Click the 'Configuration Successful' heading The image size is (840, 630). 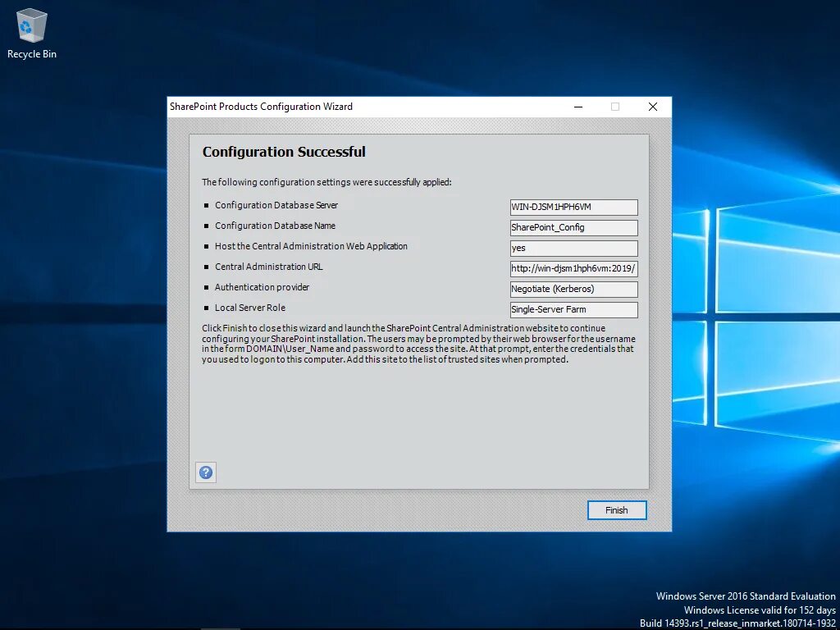pyautogui.click(x=284, y=152)
